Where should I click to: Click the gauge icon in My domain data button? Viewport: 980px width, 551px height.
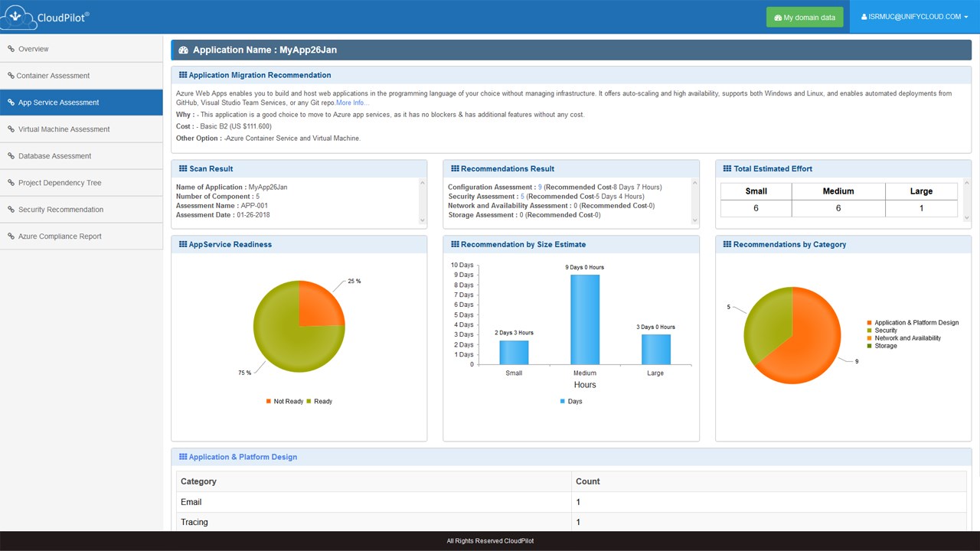pos(778,18)
